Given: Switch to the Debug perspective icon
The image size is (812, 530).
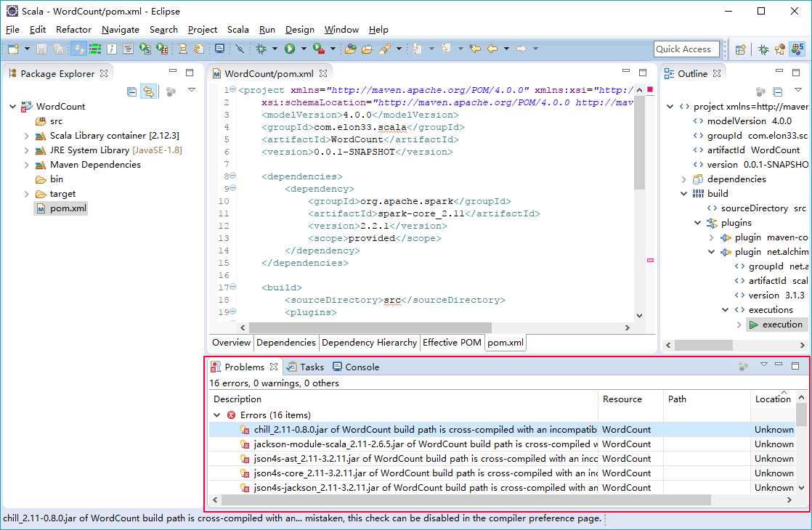Looking at the screenshot, I should pyautogui.click(x=763, y=49).
